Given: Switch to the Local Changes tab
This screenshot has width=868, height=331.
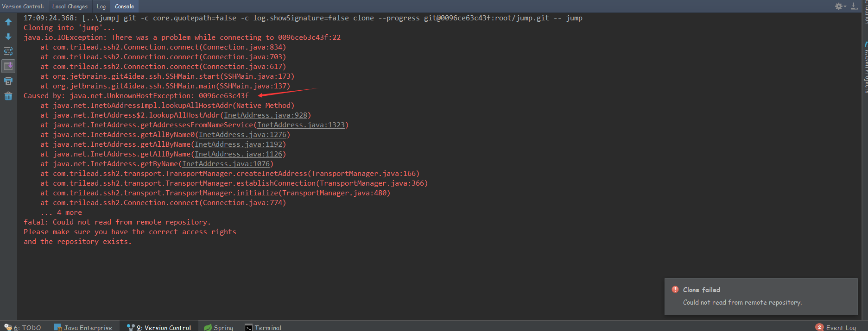Looking at the screenshot, I should click(x=70, y=6).
